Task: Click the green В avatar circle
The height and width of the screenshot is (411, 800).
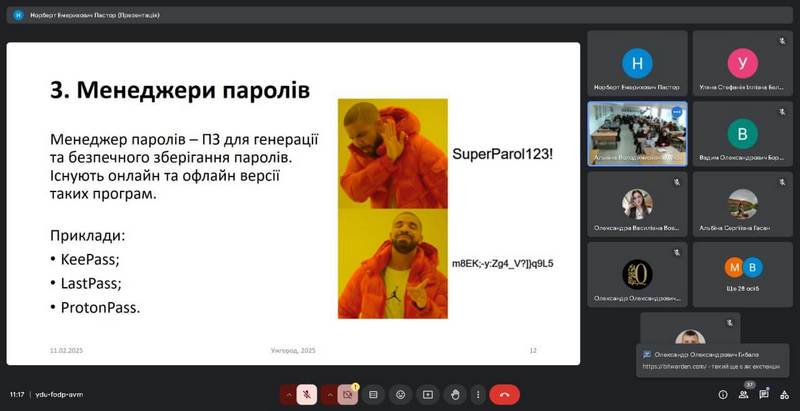Action: click(x=742, y=134)
